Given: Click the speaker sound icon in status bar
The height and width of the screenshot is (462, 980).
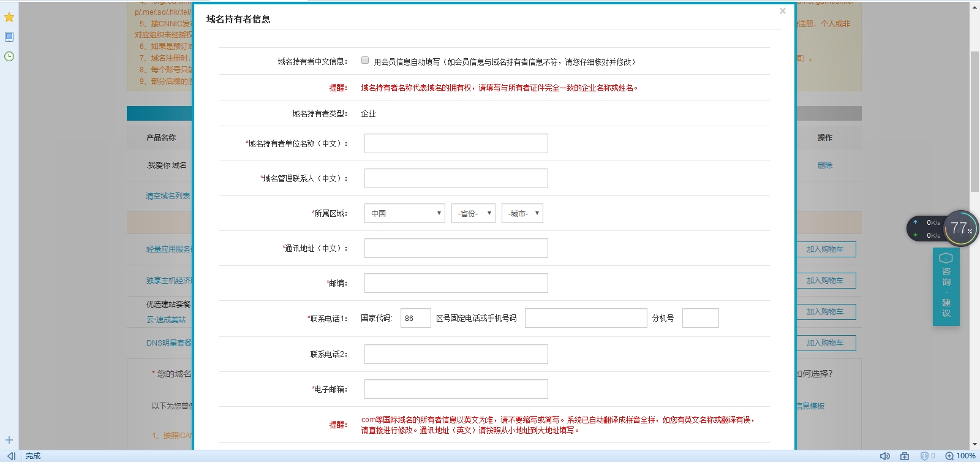Looking at the screenshot, I should (885, 456).
